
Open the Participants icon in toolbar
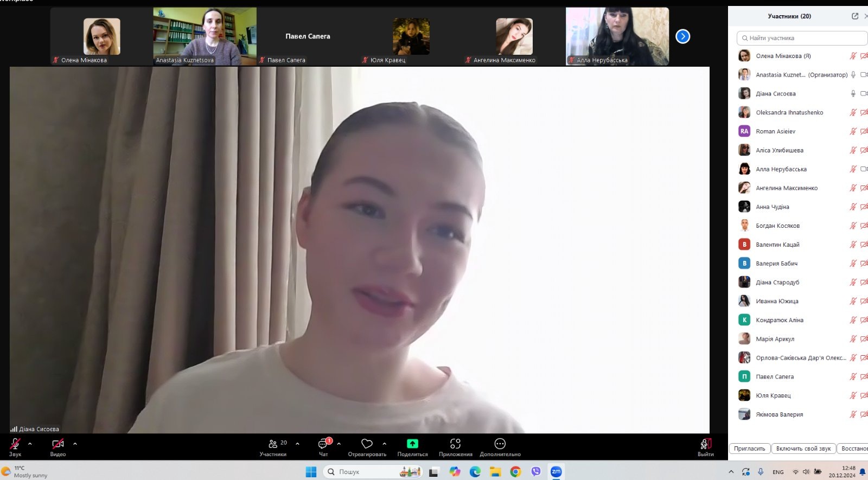pos(273,444)
